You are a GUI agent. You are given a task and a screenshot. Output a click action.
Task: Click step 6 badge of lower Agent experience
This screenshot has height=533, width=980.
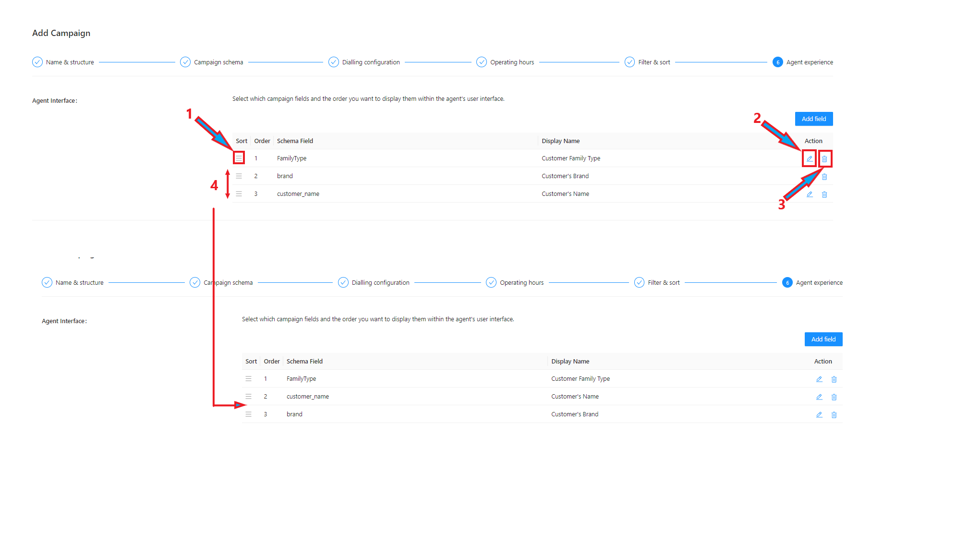(787, 282)
